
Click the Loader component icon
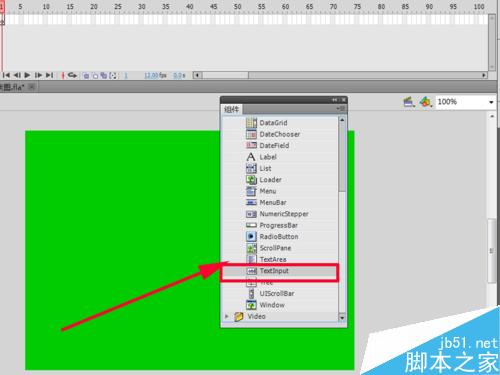point(251,180)
